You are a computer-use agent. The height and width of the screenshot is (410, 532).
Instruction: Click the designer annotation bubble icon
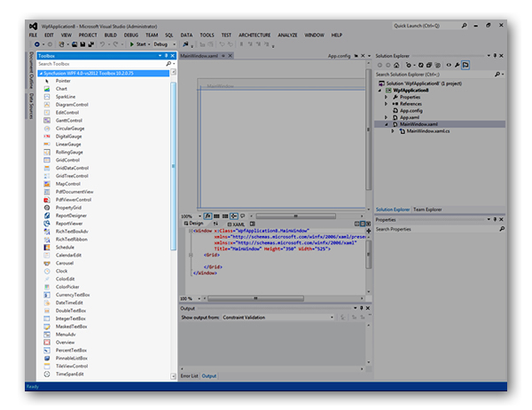[243, 216]
